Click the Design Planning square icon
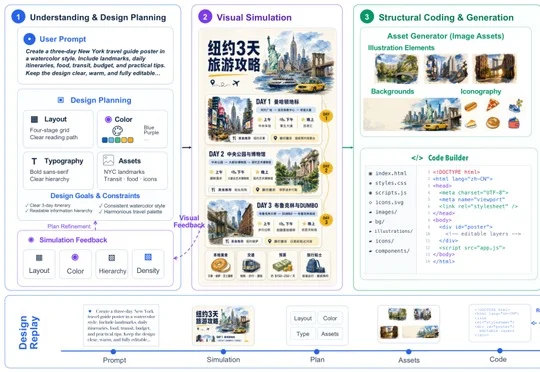Screen dimensions: 540x372 (61, 100)
